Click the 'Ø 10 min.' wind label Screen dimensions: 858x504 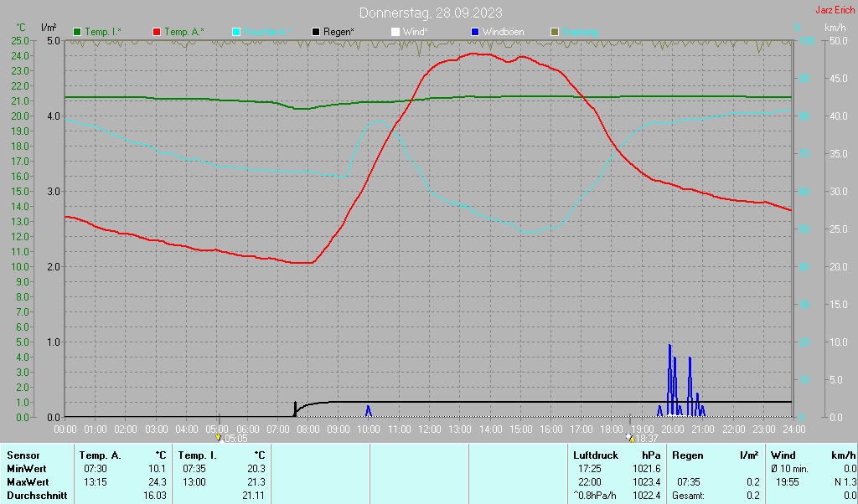(789, 469)
